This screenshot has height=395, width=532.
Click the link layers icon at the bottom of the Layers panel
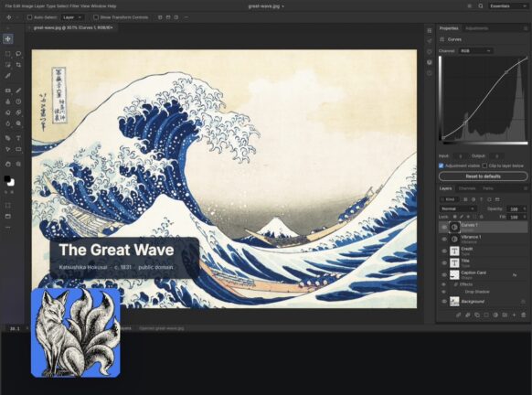(458, 315)
